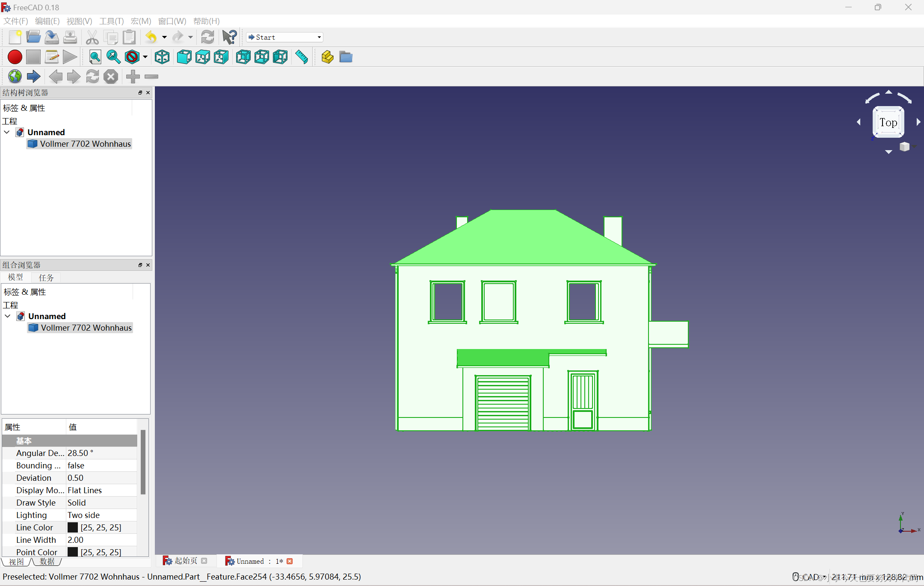The width and height of the screenshot is (924, 586).
Task: Stop loading with the red X button
Action: pyautogui.click(x=110, y=77)
